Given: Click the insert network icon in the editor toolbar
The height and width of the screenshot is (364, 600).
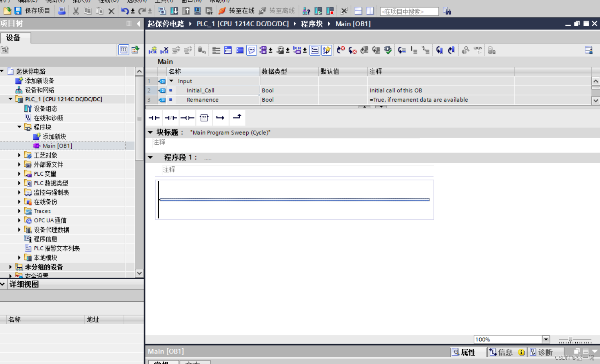Looking at the screenshot, I should [x=153, y=50].
